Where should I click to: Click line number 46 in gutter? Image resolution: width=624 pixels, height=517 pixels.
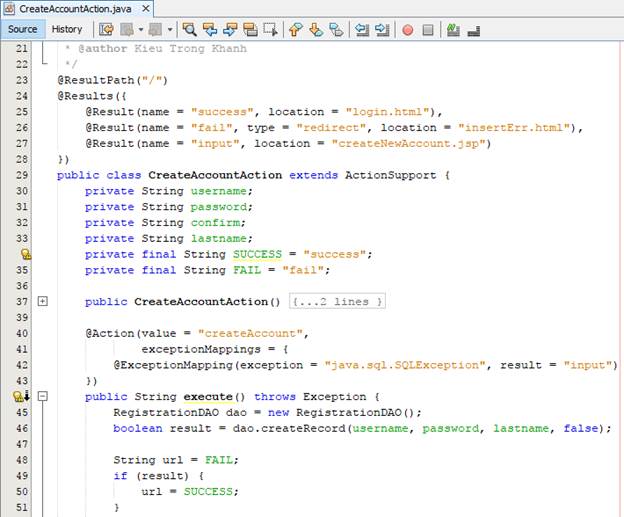tap(22, 428)
